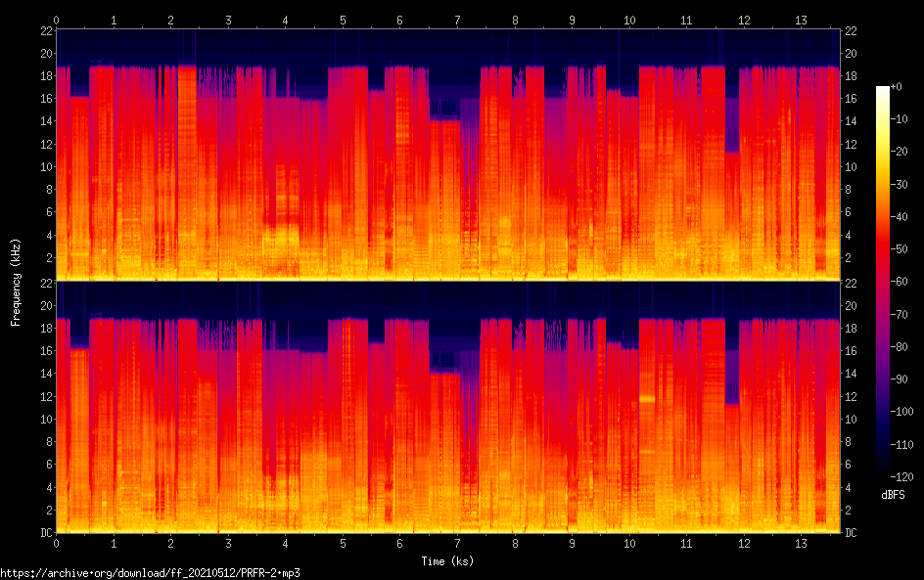Screen dimensions: 924x580
Task: Click the dBFS color scale bar
Action: pos(882,281)
